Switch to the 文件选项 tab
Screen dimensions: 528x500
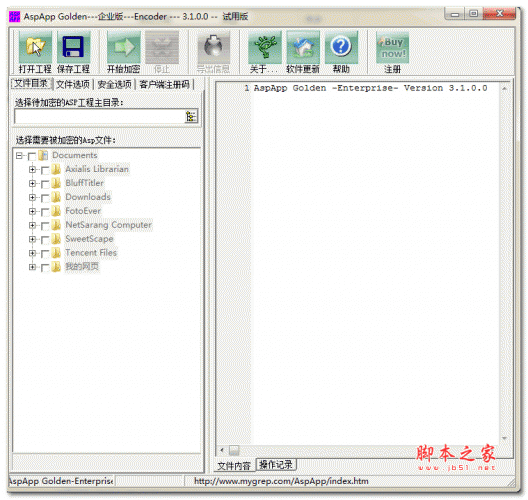pyautogui.click(x=73, y=84)
